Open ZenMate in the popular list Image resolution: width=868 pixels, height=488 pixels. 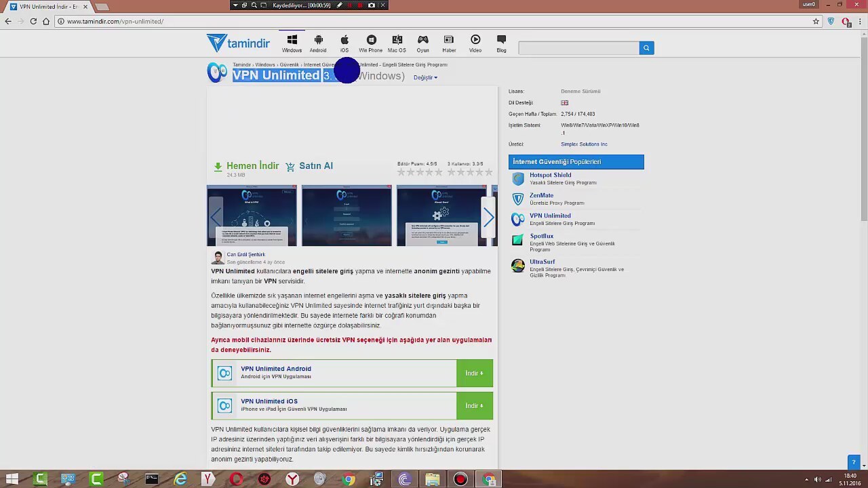(541, 195)
